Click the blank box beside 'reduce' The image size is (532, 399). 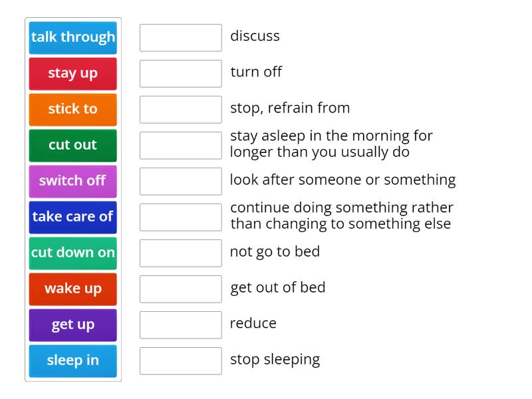(181, 325)
